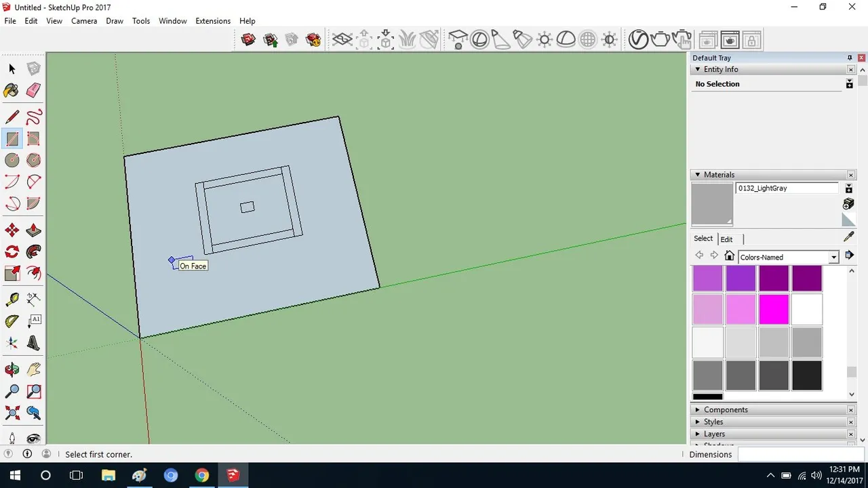
Task: Open the File menu
Action: 10,21
